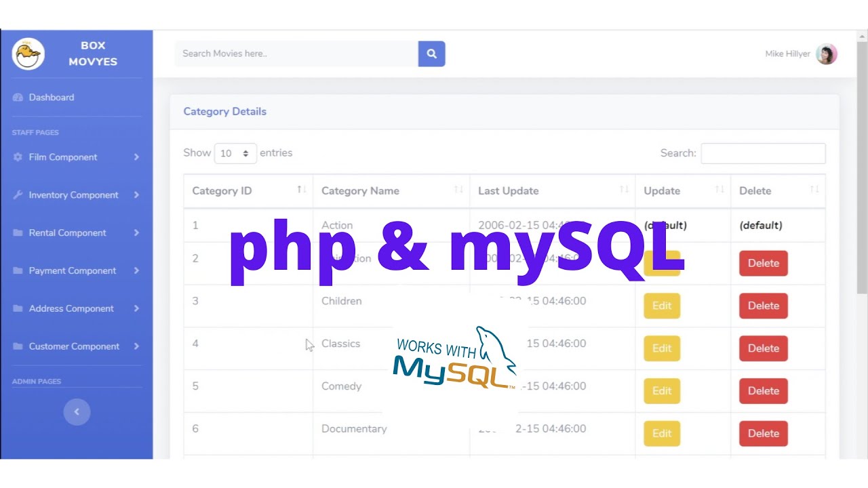Click Edit for Children category
The width and height of the screenshot is (868, 488).
click(662, 306)
